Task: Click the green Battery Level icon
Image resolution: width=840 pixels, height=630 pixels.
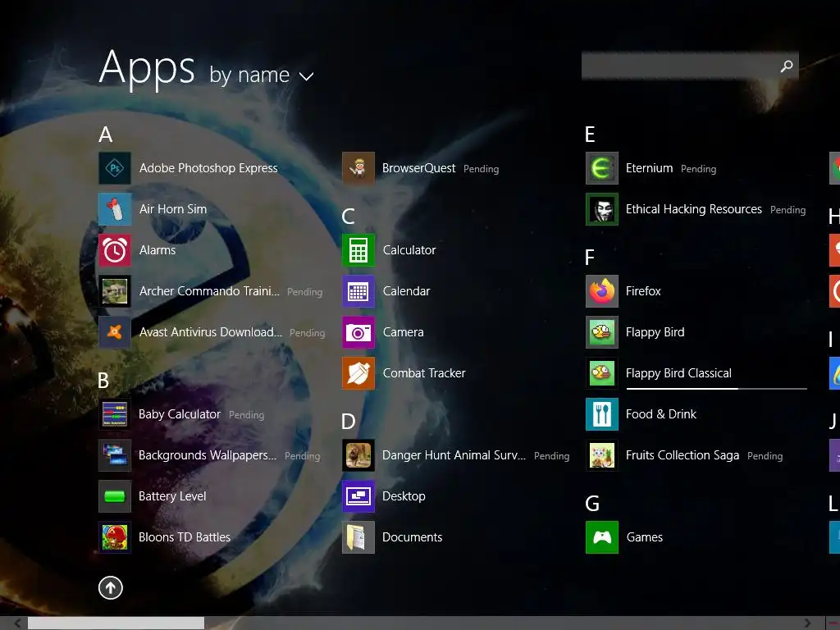Action: 115,496
